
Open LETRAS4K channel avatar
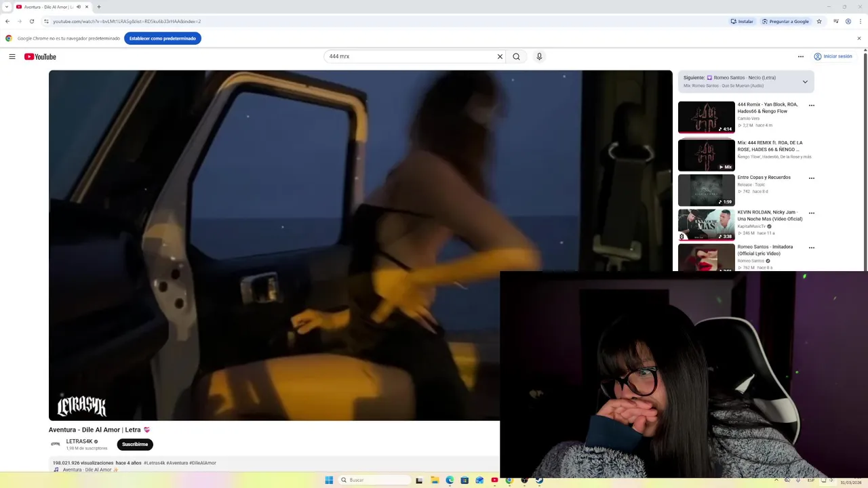coord(56,445)
